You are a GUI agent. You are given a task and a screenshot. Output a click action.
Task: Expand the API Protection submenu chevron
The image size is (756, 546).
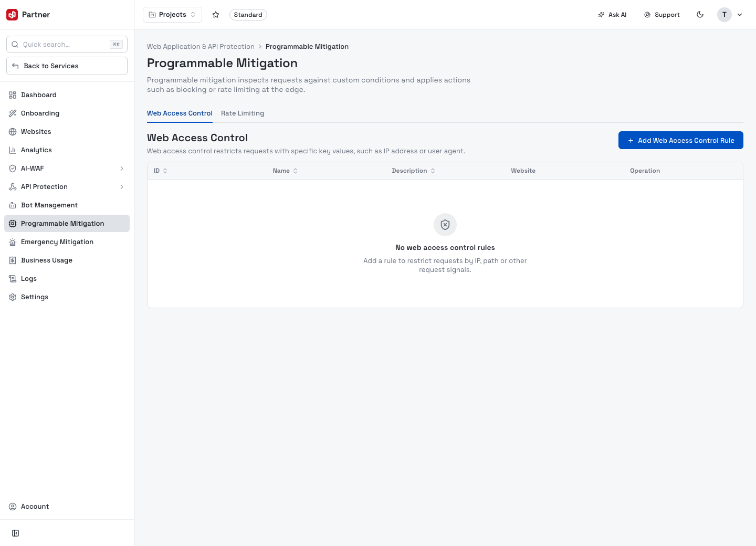pos(122,187)
